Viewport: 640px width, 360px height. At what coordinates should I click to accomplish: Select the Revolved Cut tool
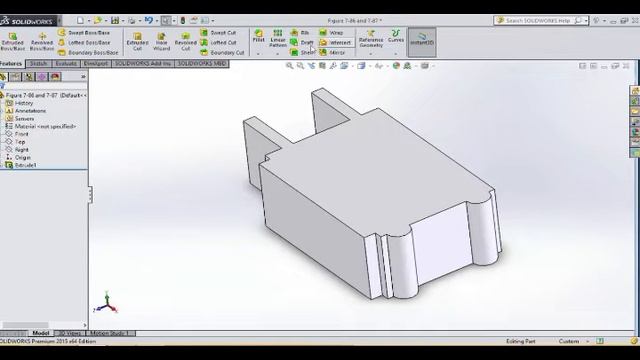pos(185,42)
